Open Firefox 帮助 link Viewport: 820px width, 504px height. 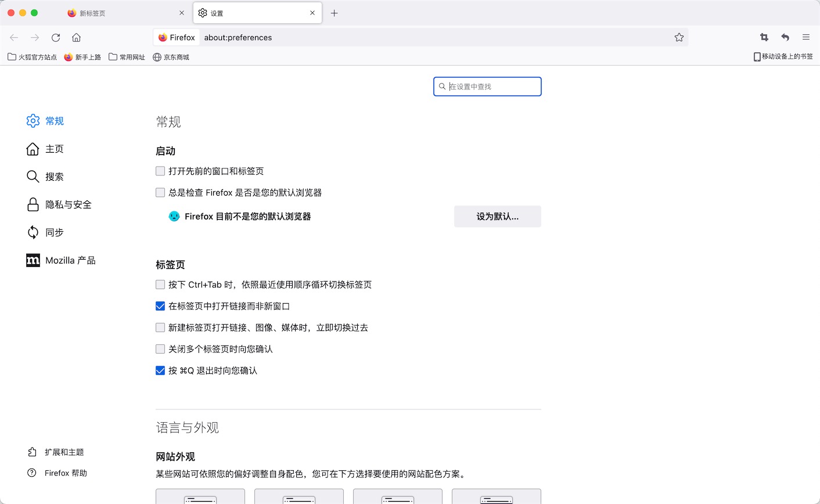57,473
